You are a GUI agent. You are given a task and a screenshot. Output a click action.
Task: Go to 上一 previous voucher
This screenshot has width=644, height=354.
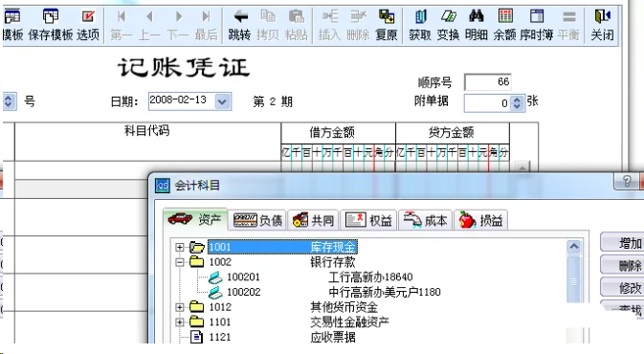tap(149, 25)
